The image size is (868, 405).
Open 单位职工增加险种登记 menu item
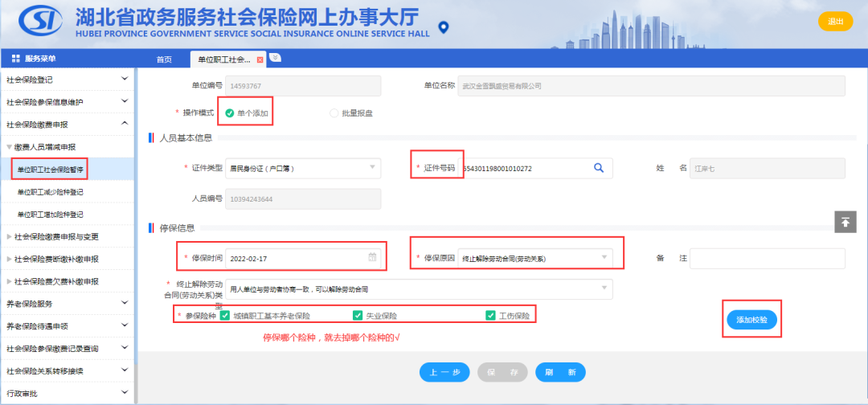coord(67,214)
